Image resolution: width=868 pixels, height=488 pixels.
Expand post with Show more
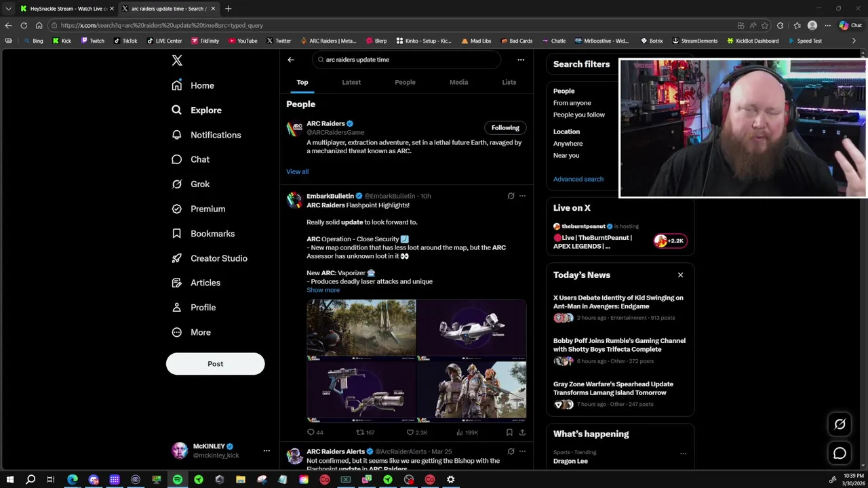coord(323,290)
